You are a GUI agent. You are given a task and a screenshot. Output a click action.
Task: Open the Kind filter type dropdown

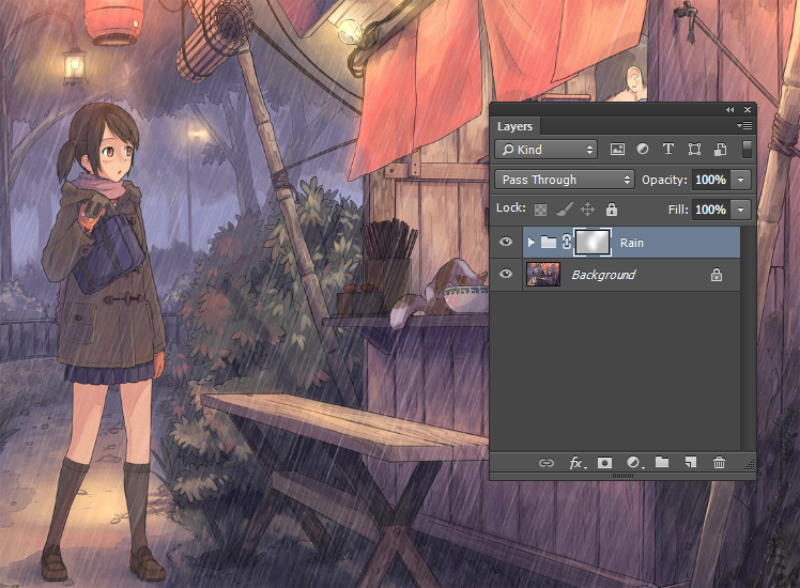tap(546, 150)
